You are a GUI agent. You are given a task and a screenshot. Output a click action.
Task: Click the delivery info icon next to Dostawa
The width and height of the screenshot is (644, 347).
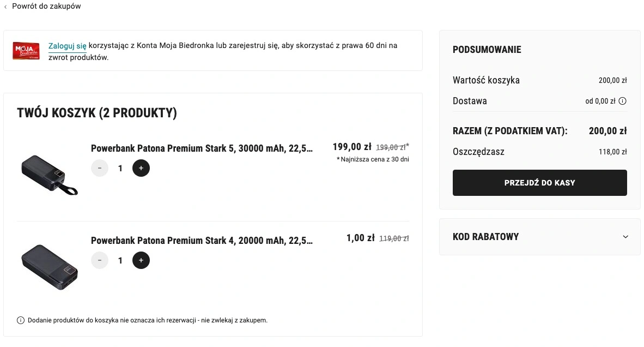pos(623,101)
